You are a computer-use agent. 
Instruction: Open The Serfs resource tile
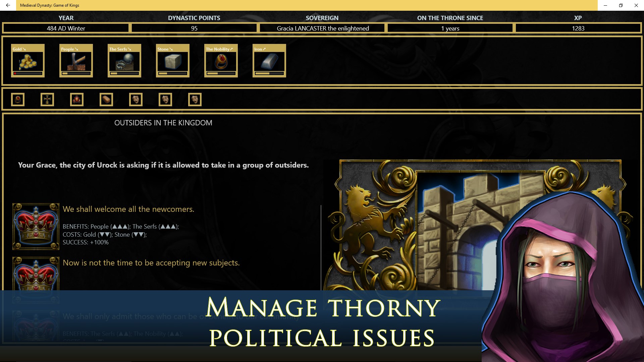124,61
